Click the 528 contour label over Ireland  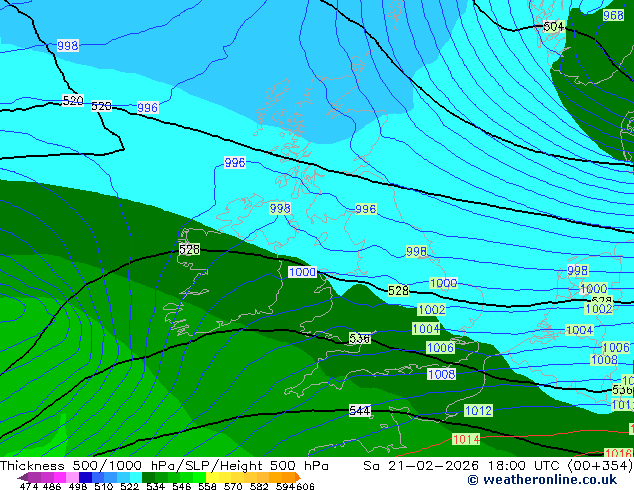(189, 249)
